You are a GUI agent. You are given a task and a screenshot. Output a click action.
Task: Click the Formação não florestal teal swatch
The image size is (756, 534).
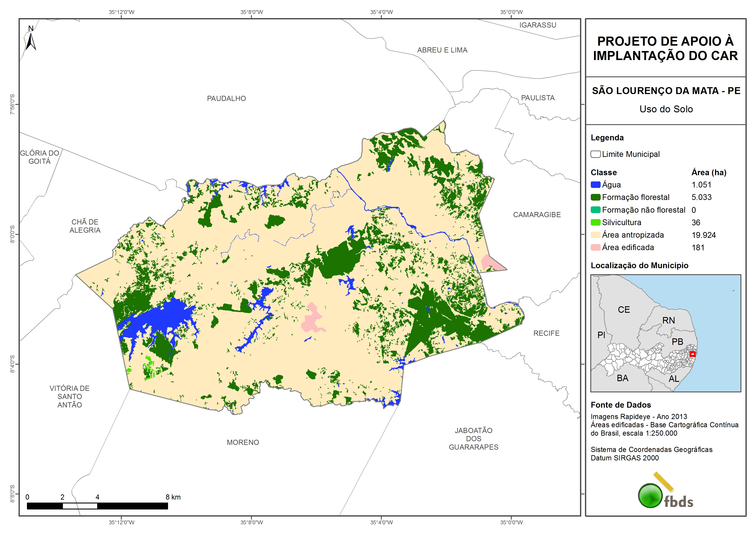point(595,210)
